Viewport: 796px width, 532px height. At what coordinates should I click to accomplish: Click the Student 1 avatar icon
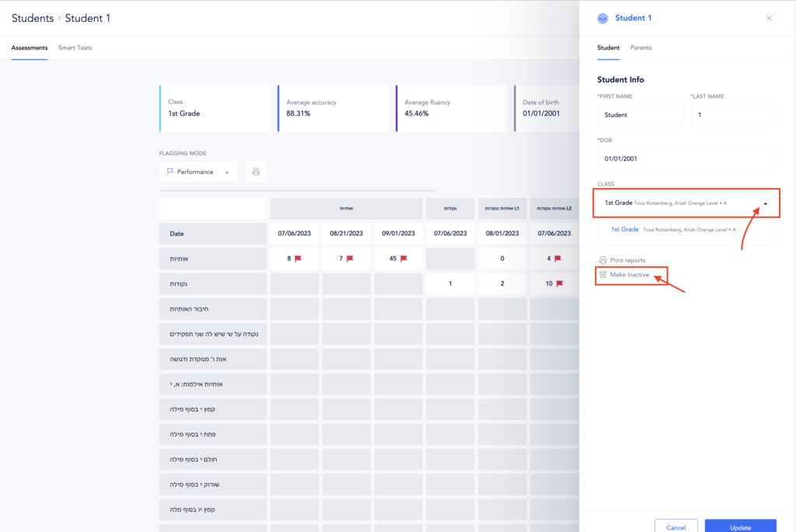[x=602, y=18]
